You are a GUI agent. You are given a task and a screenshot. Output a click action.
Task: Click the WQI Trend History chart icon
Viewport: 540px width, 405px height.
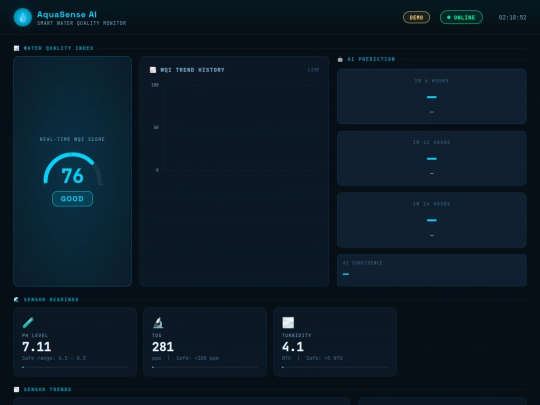tap(153, 70)
